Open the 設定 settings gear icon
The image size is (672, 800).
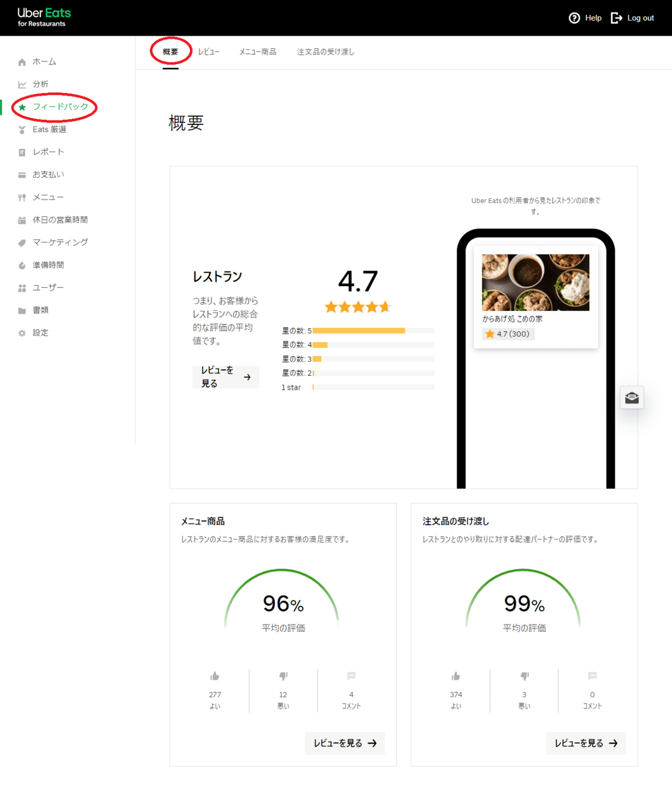[21, 332]
